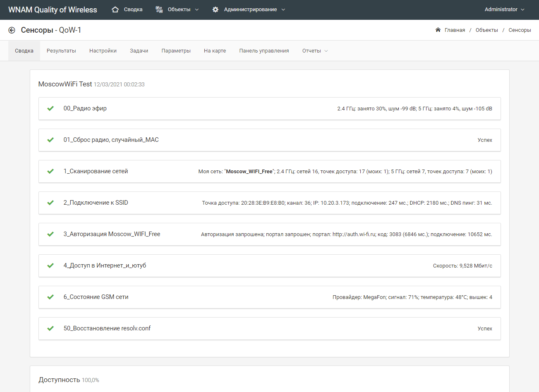Go to Главная breadcrumb link
This screenshot has height=392, width=539.
click(455, 30)
